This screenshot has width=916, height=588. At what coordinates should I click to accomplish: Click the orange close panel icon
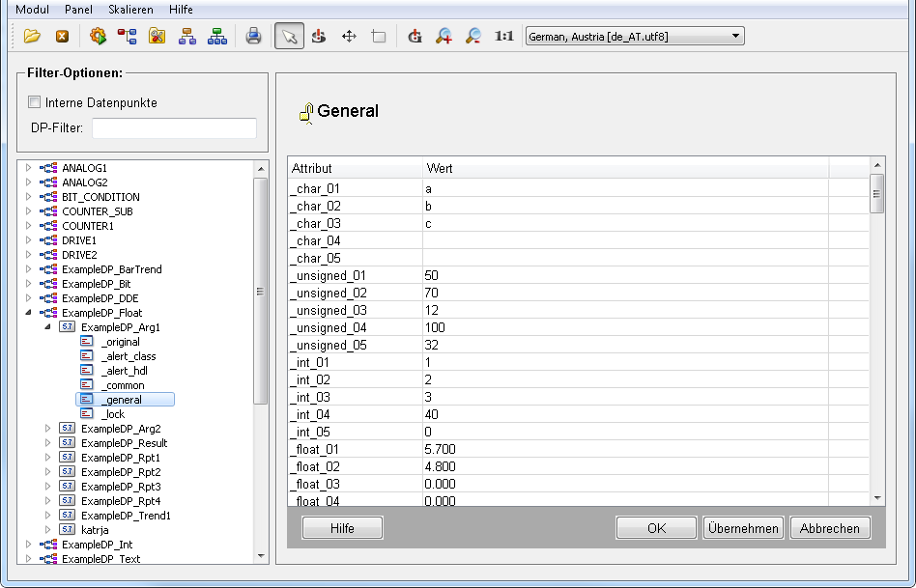coord(62,37)
